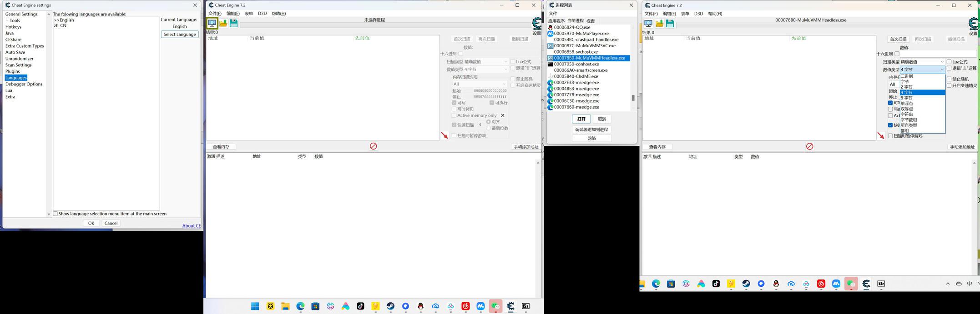Click the X beside Active memory only
This screenshot has height=314, width=980.
pyautogui.click(x=503, y=115)
